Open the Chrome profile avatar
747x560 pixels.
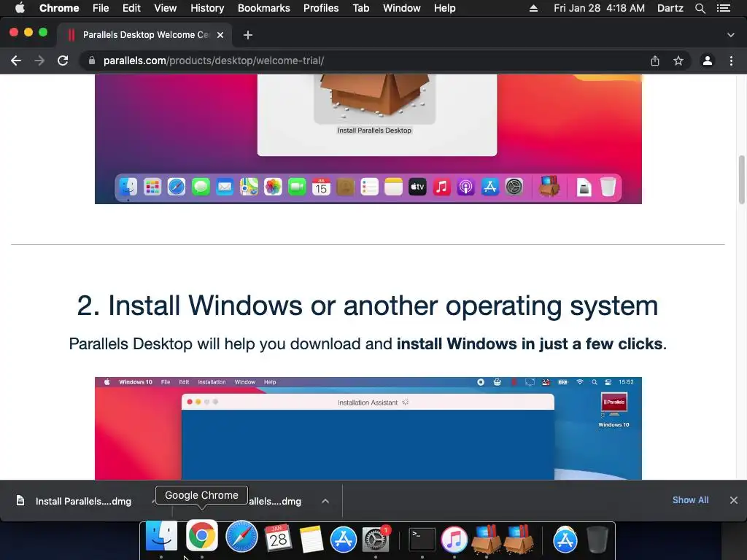pos(708,61)
